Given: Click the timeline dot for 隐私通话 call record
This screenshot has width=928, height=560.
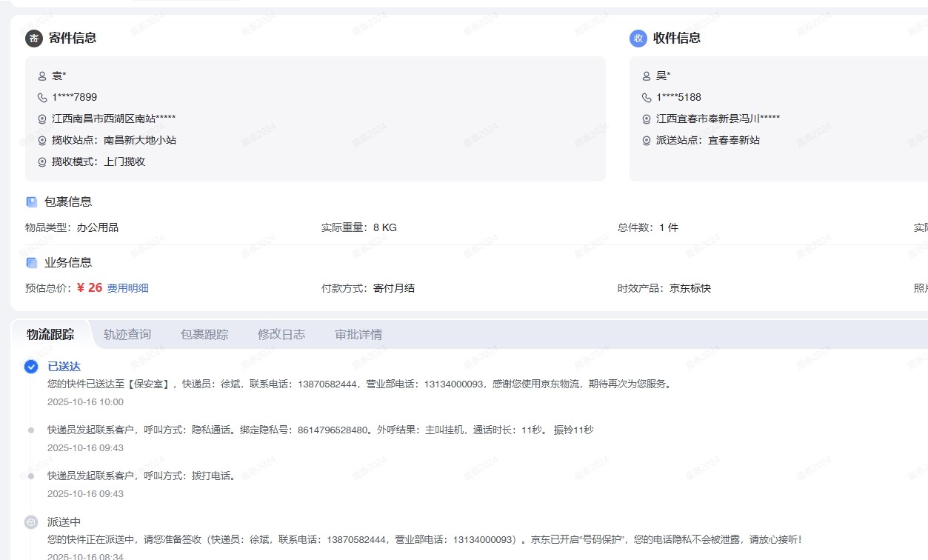Looking at the screenshot, I should pyautogui.click(x=31, y=430).
